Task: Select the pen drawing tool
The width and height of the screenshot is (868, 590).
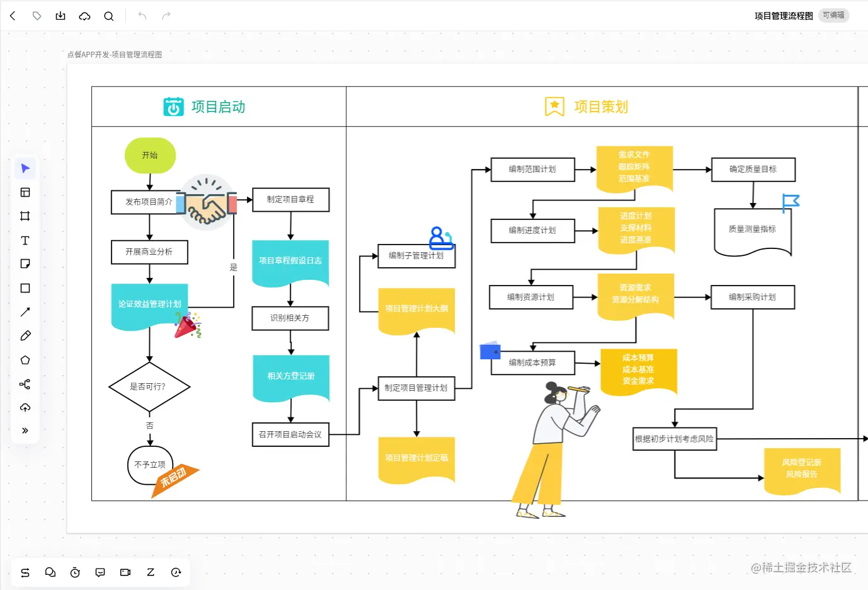Action: [x=25, y=336]
